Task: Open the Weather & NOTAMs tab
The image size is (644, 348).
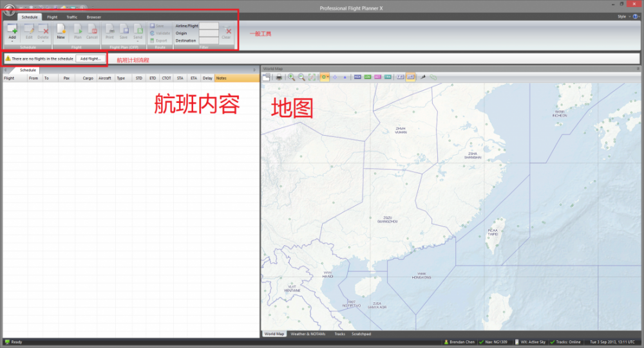Action: pyautogui.click(x=308, y=334)
